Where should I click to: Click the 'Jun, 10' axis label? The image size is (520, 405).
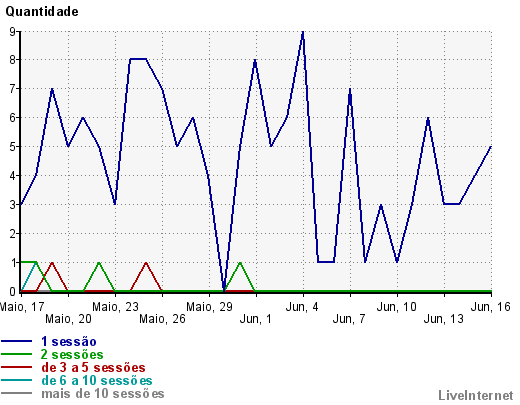coord(397,307)
